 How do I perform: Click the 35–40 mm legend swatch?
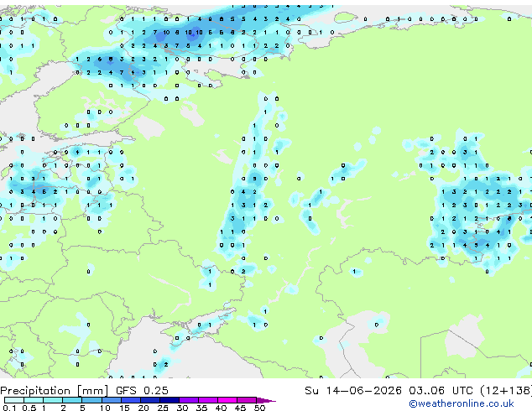pyautogui.click(x=208, y=400)
